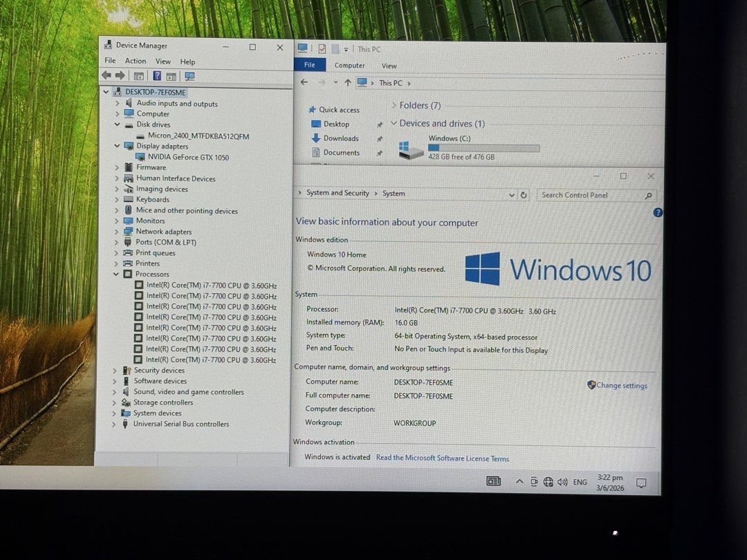The height and width of the screenshot is (560, 747).
Task: Open the File tab in This PC
Action: pyautogui.click(x=310, y=65)
